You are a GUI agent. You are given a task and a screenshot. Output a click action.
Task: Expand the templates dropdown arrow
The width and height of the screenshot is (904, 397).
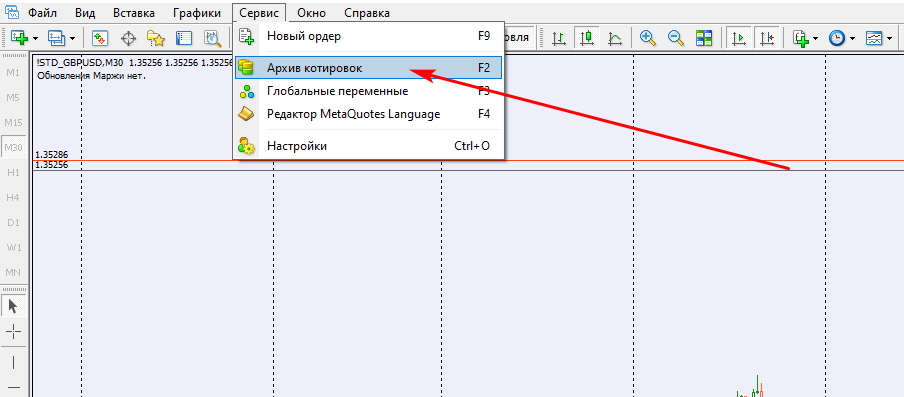click(x=889, y=39)
